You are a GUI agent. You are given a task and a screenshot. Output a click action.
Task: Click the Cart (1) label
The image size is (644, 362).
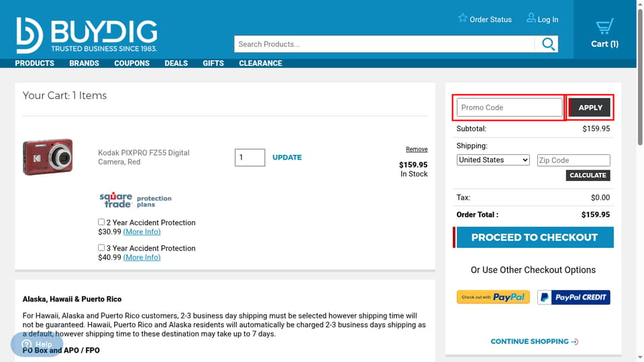[x=604, y=44]
